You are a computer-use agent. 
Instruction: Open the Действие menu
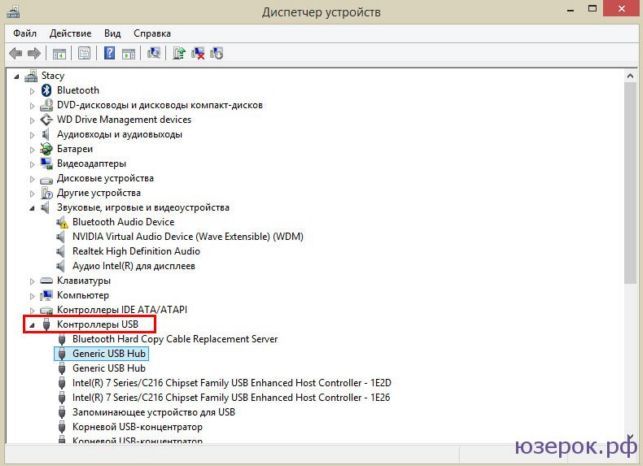(70, 33)
